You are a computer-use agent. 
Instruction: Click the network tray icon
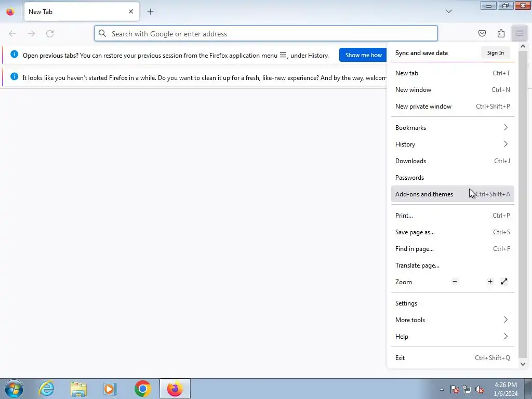pyautogui.click(x=467, y=389)
